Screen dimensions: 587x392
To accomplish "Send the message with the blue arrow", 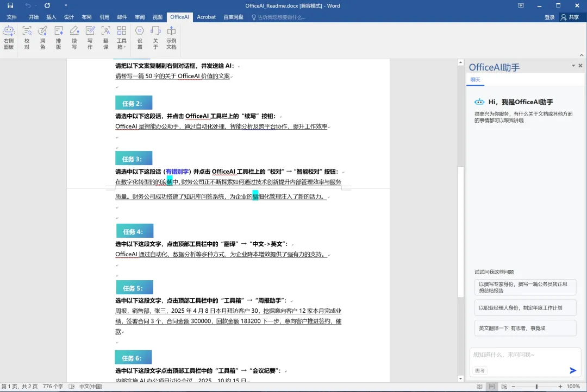I will 573,370.
